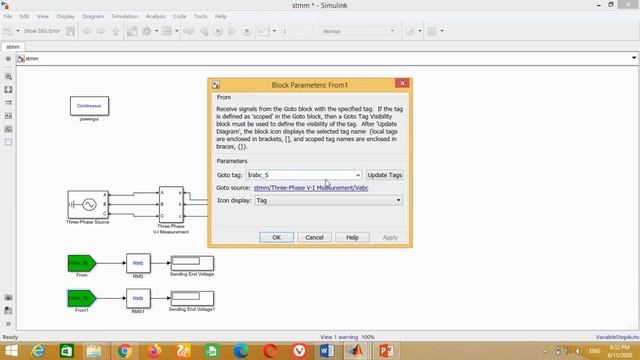The height and width of the screenshot is (360, 640).
Task: Click the Back navigation arrow in toolbar
Action: coord(87,31)
